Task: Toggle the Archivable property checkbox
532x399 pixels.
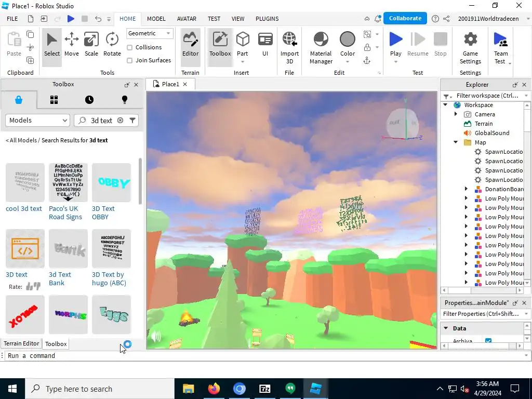Action: tap(488, 341)
